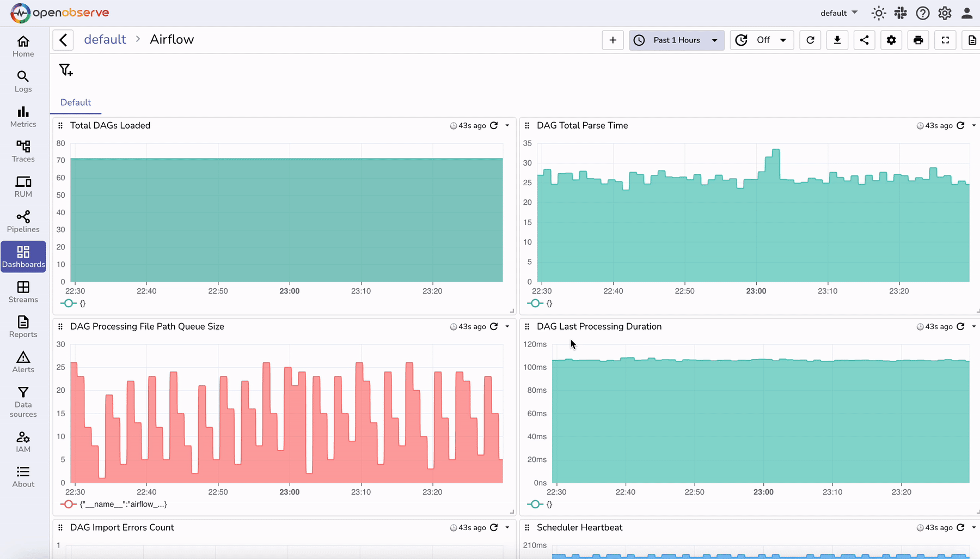Toggle the light/dark theme sun icon

[878, 13]
